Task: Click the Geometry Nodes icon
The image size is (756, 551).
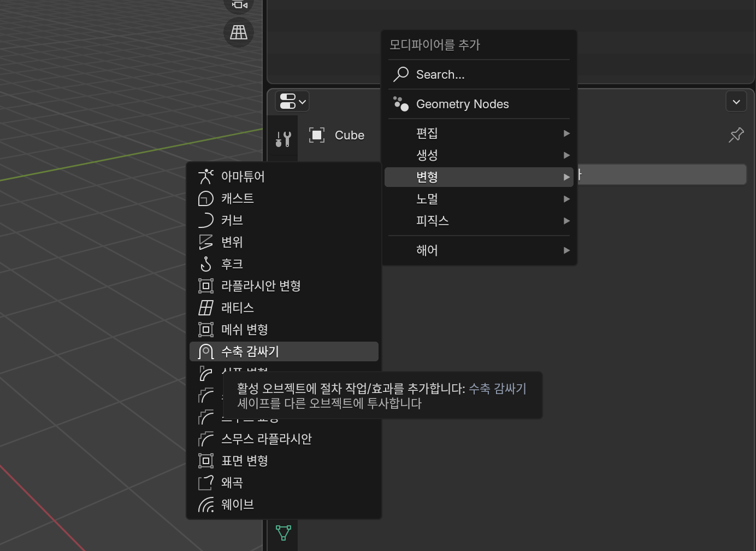Action: (x=401, y=104)
